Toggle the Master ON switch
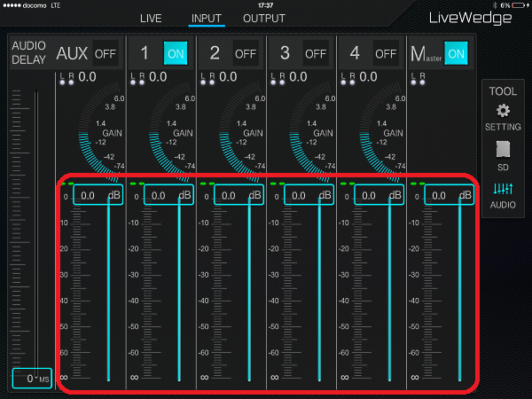 456,53
